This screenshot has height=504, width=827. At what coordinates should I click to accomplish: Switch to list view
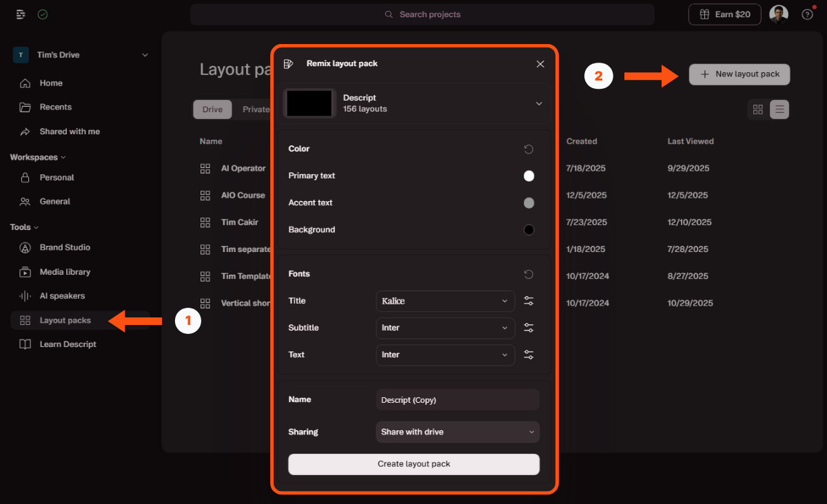point(779,109)
